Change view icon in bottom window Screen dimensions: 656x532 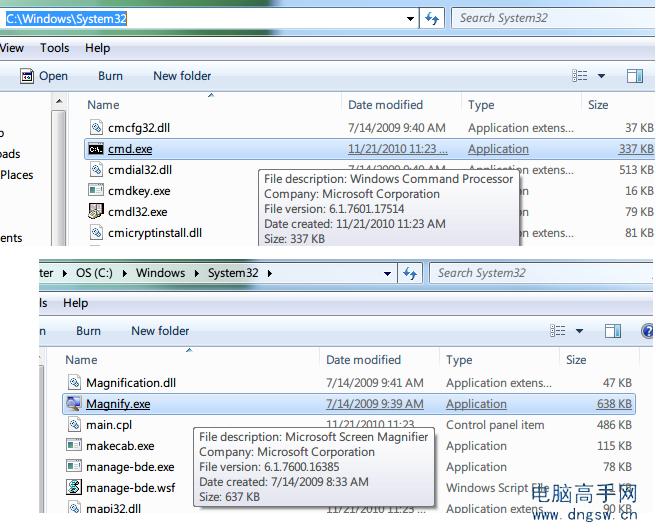click(x=558, y=331)
